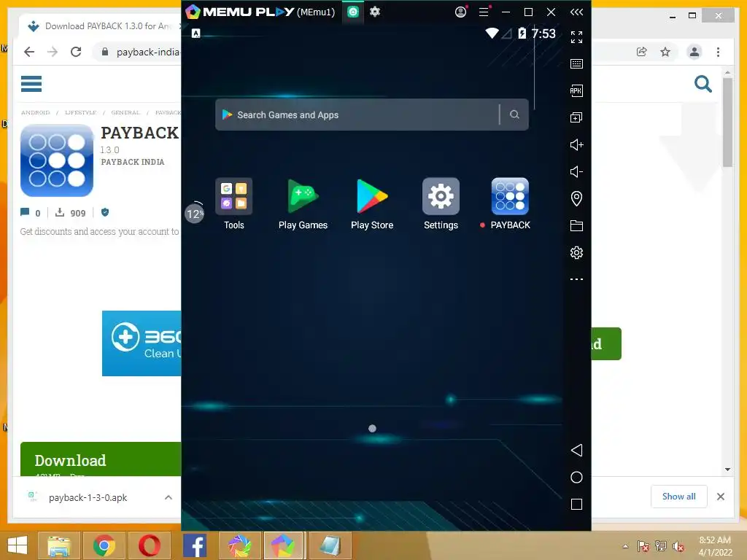Viewport: 747px width, 560px height.
Task: Click the Chrome page vertical scrollbar
Action: coord(727,122)
